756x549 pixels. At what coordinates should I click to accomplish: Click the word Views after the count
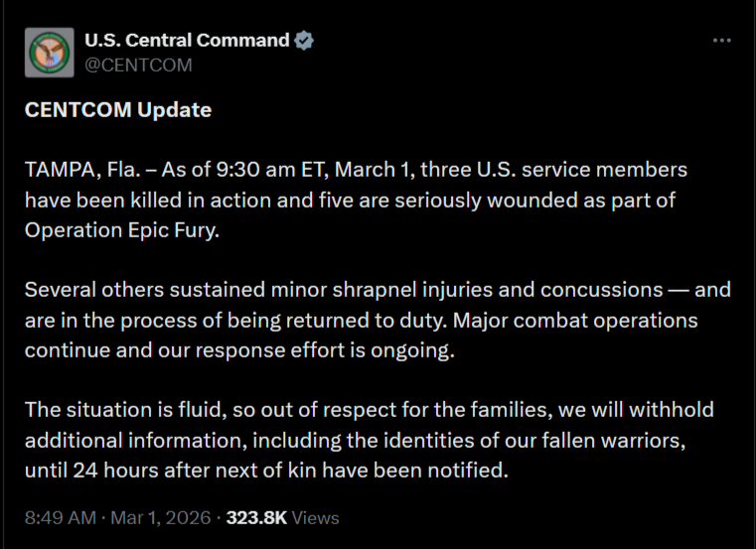tap(316, 518)
